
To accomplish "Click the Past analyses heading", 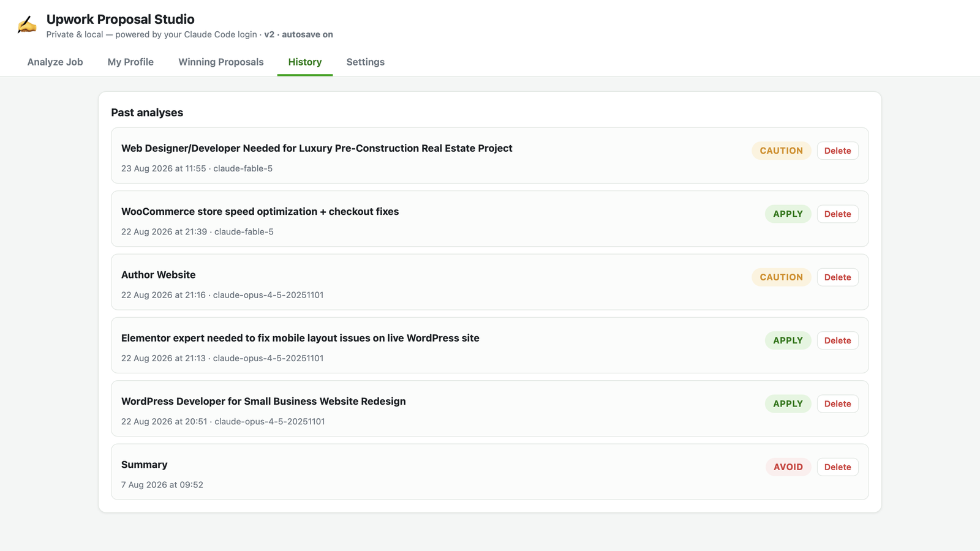I will pyautogui.click(x=147, y=113).
